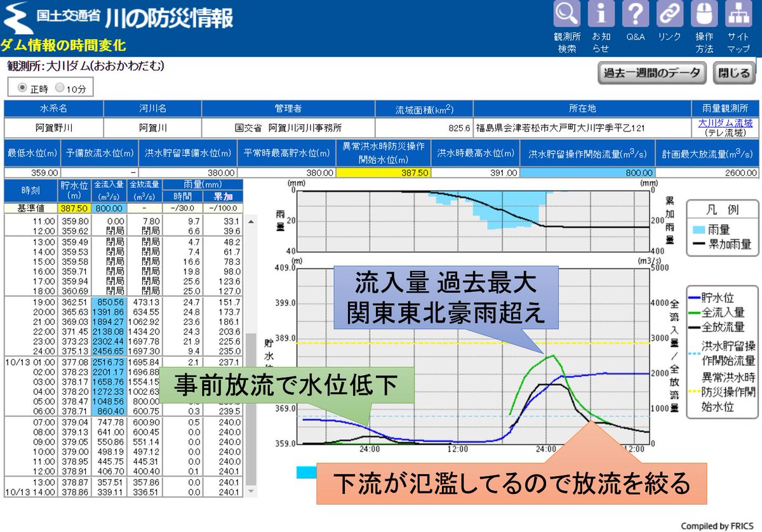Select the 正時 radio button

pyautogui.click(x=22, y=87)
